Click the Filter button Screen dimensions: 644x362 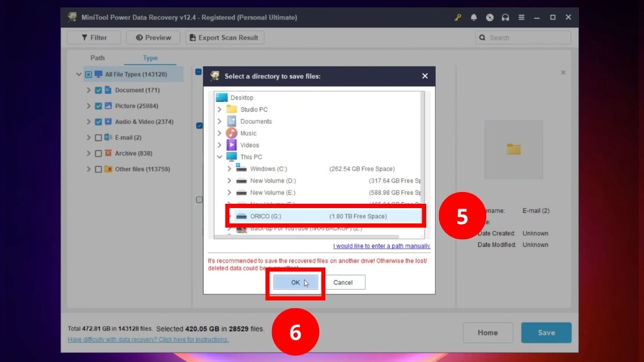94,38
